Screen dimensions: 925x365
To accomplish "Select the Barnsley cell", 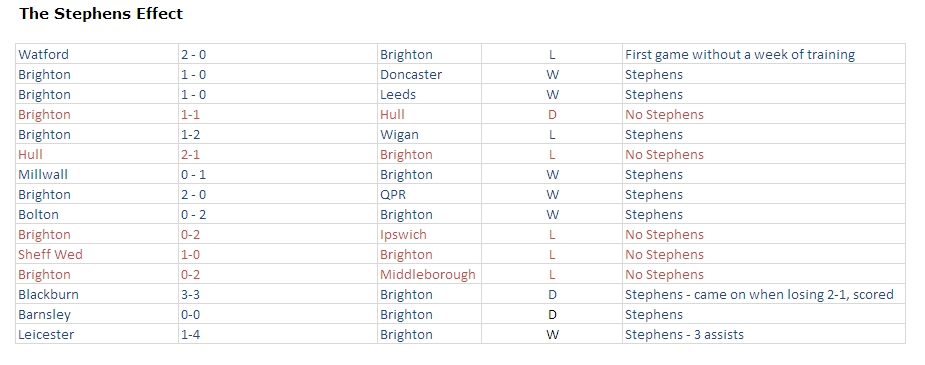I will [x=97, y=315].
